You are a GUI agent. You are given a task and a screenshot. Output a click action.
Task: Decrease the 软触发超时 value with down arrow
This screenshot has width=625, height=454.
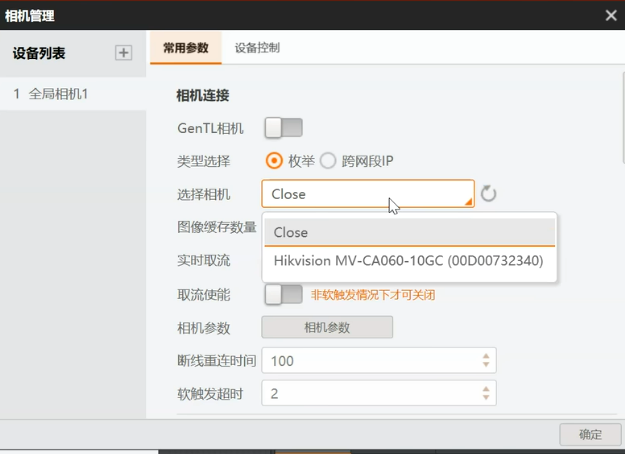point(486,397)
